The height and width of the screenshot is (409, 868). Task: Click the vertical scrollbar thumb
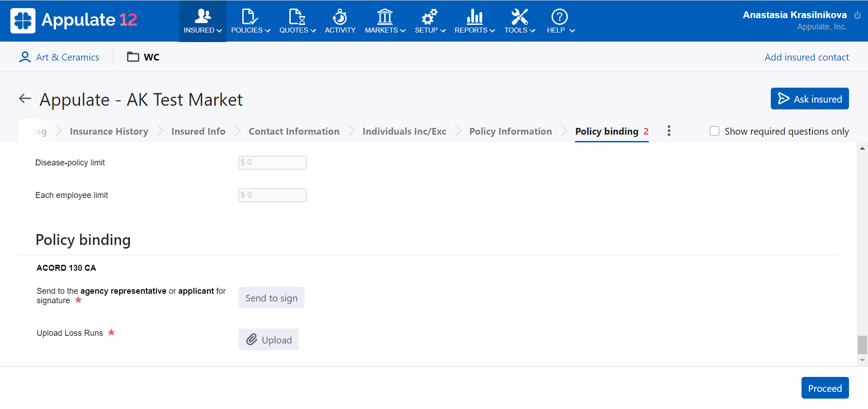[862, 345]
